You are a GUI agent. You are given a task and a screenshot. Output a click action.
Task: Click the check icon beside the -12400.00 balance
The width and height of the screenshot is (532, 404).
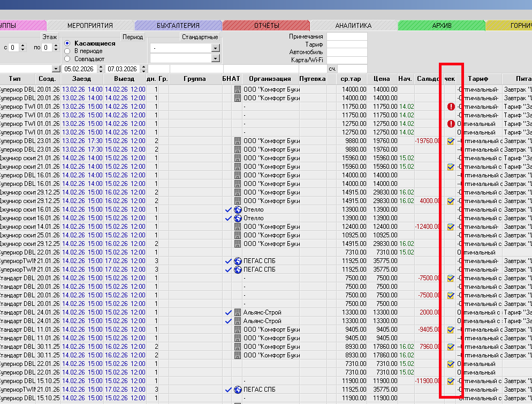click(x=451, y=227)
